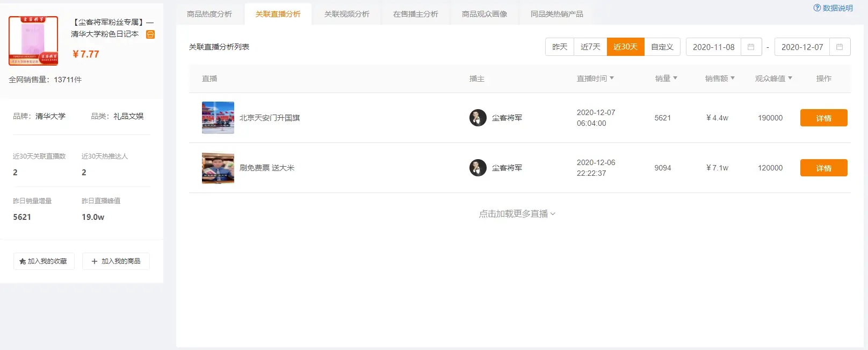
Task: Click brand value 清华大学
Action: pyautogui.click(x=50, y=116)
